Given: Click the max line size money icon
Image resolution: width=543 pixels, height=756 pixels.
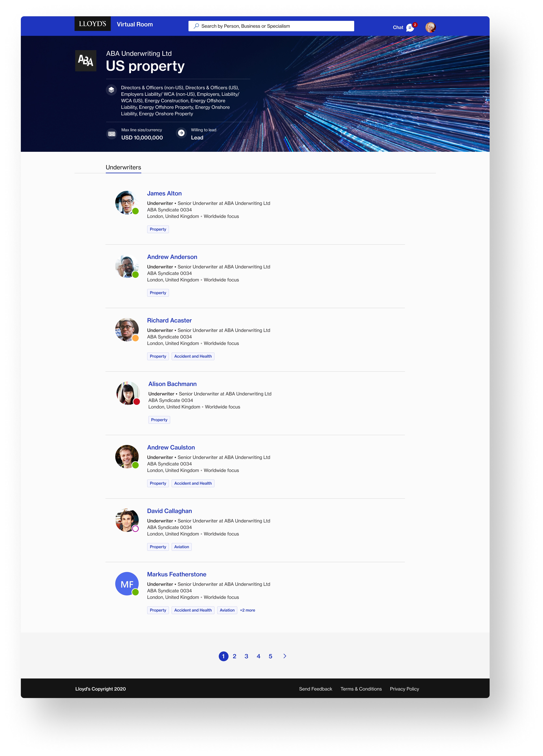Looking at the screenshot, I should [x=112, y=134].
